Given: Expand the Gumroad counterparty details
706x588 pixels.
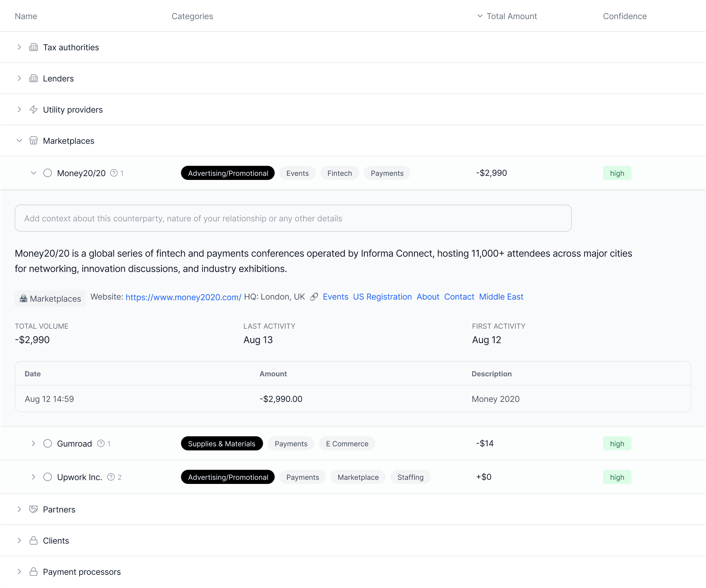Looking at the screenshot, I should (33, 443).
